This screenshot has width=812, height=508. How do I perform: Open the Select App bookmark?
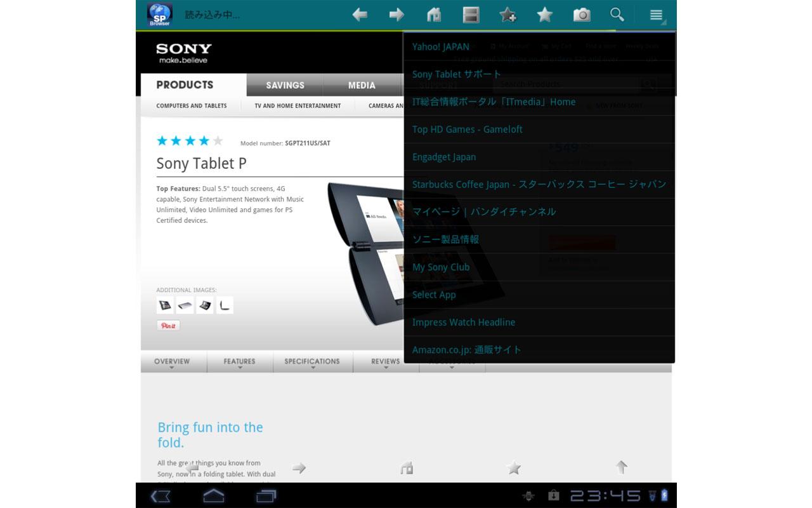click(x=539, y=295)
